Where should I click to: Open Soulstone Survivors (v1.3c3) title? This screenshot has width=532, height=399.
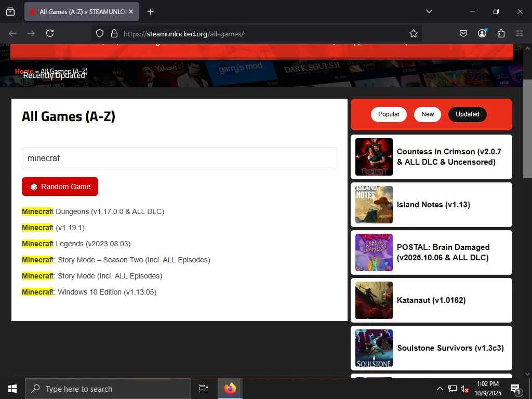point(450,348)
